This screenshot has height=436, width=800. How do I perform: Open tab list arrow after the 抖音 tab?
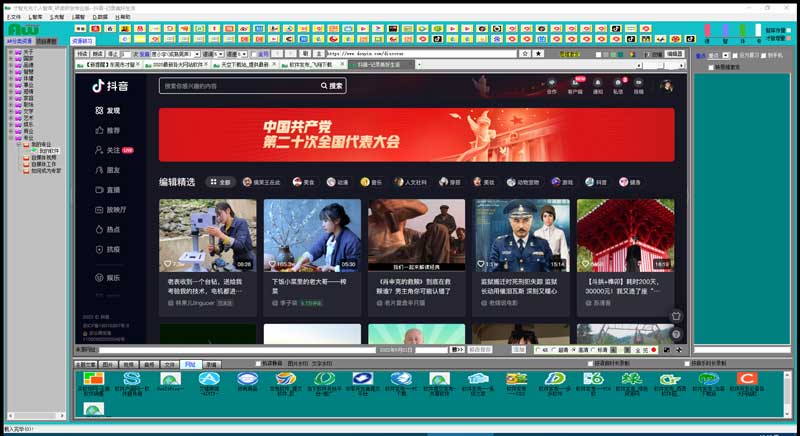419,65
